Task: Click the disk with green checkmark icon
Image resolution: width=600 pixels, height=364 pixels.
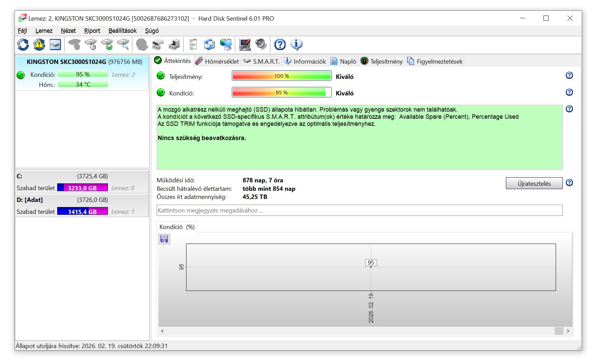Action: tap(107, 44)
